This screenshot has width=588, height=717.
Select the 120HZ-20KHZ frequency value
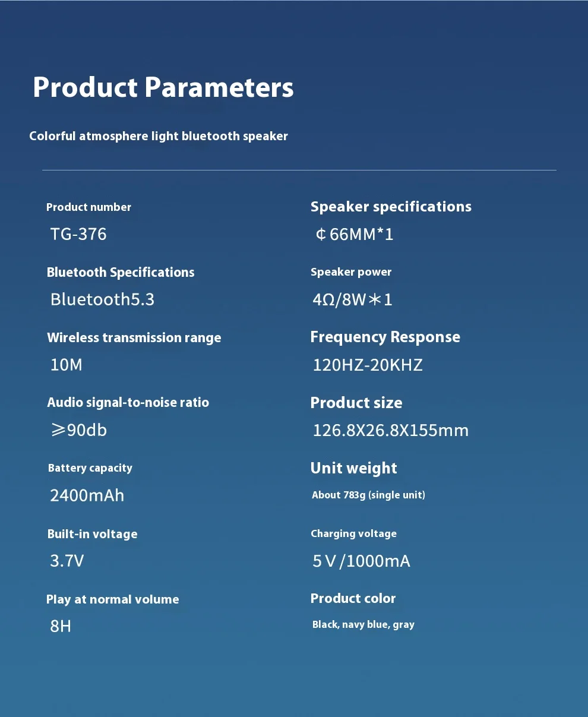coord(368,365)
